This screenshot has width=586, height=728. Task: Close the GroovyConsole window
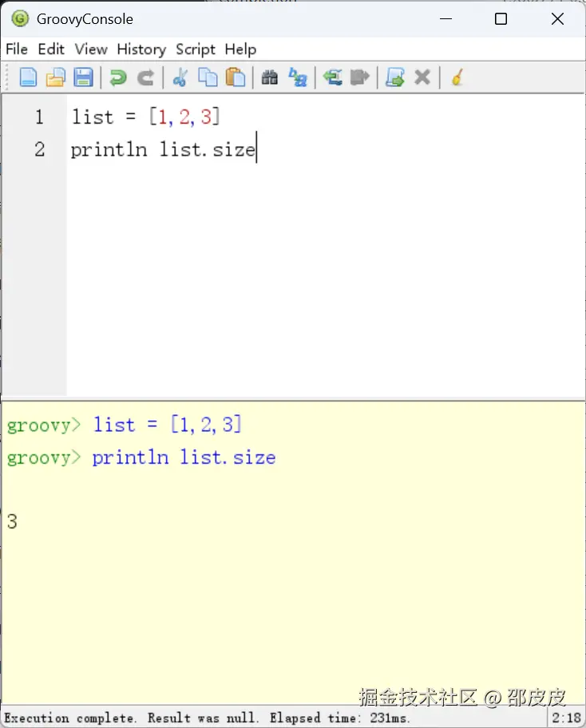557,19
